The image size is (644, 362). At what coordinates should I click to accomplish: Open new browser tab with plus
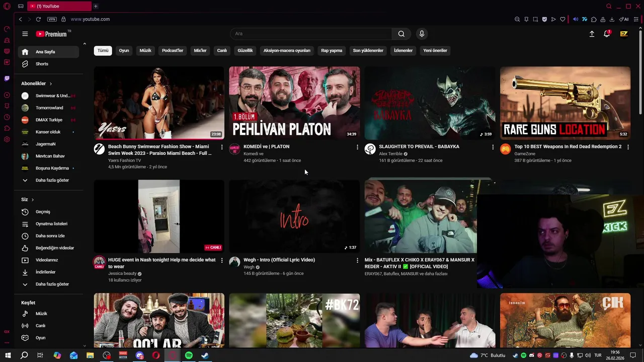tap(96, 6)
